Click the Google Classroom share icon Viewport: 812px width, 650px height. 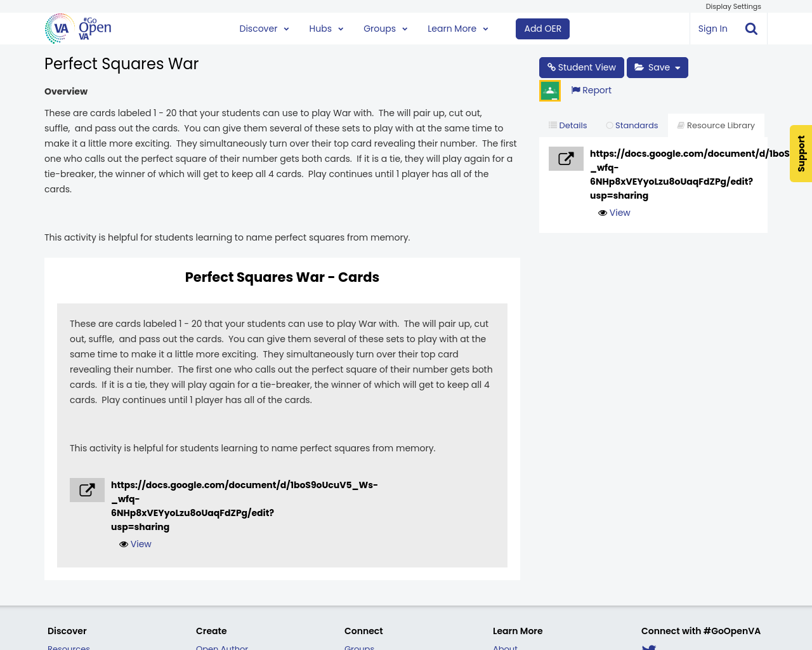point(550,91)
